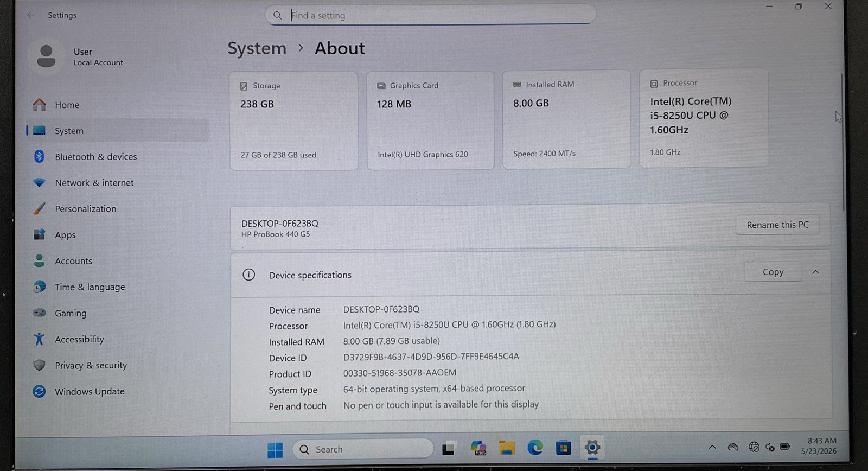Open the Processor info card
This screenshot has height=471, width=868.
704,117
